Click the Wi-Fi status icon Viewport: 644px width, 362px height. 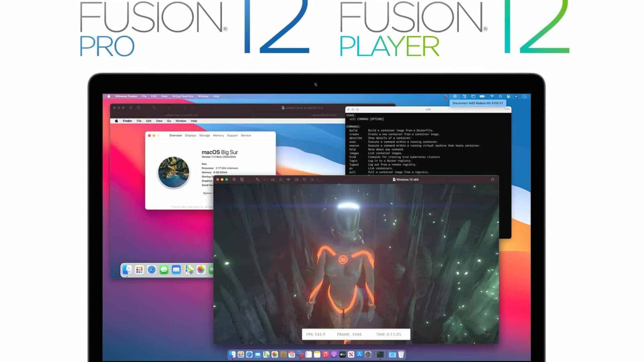pos(492,96)
